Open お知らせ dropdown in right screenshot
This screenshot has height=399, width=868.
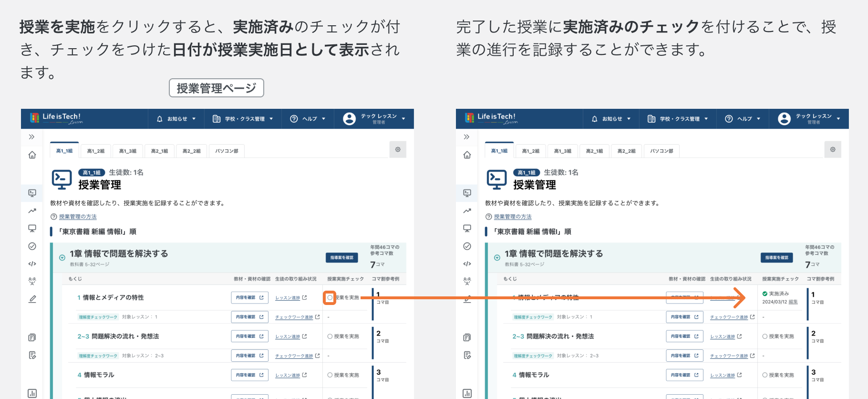tap(611, 119)
